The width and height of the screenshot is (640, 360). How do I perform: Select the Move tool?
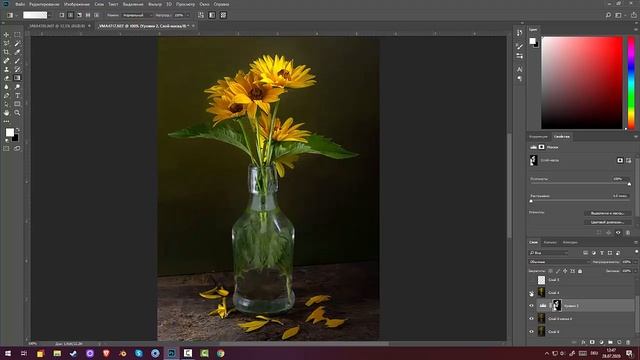point(7,35)
